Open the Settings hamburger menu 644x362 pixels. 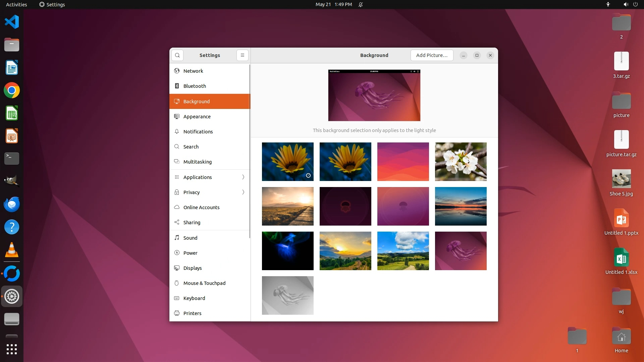pos(242,55)
